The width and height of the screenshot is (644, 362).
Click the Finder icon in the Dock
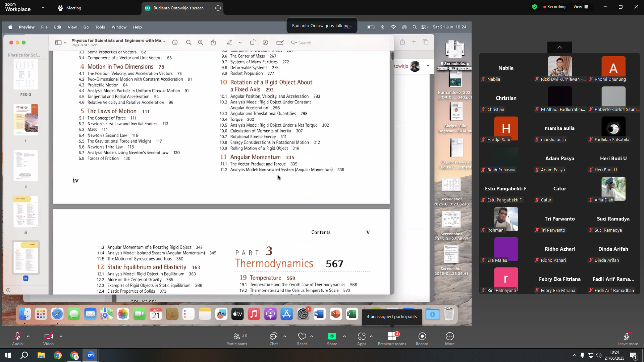[25, 314]
